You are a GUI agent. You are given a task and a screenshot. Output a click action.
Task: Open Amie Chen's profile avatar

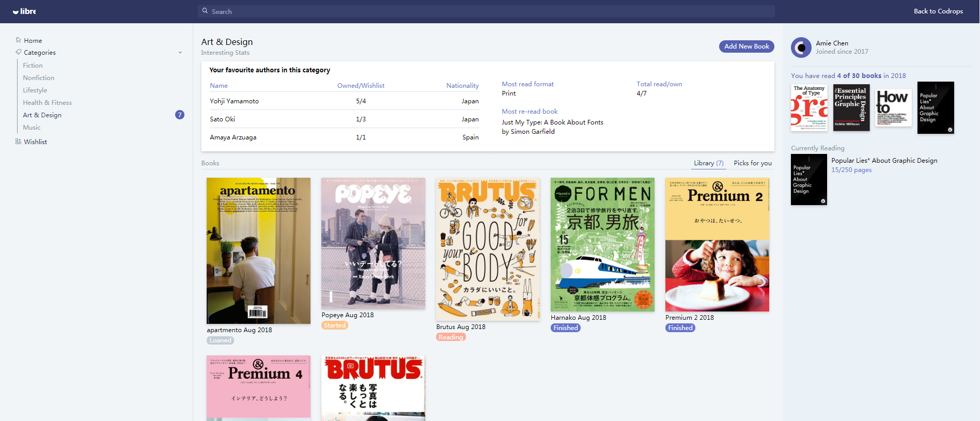click(x=801, y=48)
